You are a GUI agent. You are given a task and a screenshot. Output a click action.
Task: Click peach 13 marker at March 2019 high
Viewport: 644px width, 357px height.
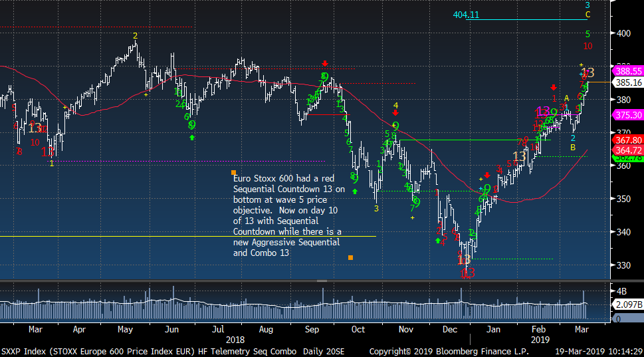[588, 73]
